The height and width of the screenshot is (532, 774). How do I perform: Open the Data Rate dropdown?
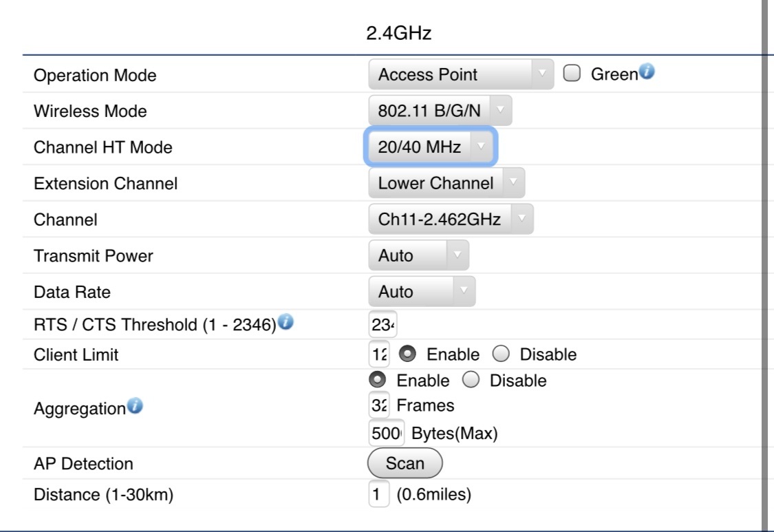click(x=421, y=292)
